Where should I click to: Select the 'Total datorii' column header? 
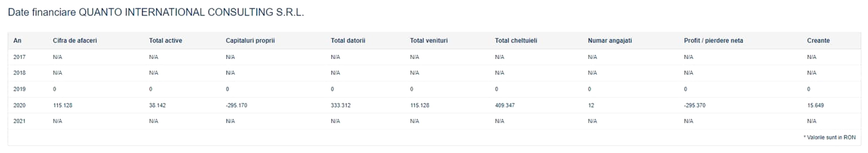(348, 40)
